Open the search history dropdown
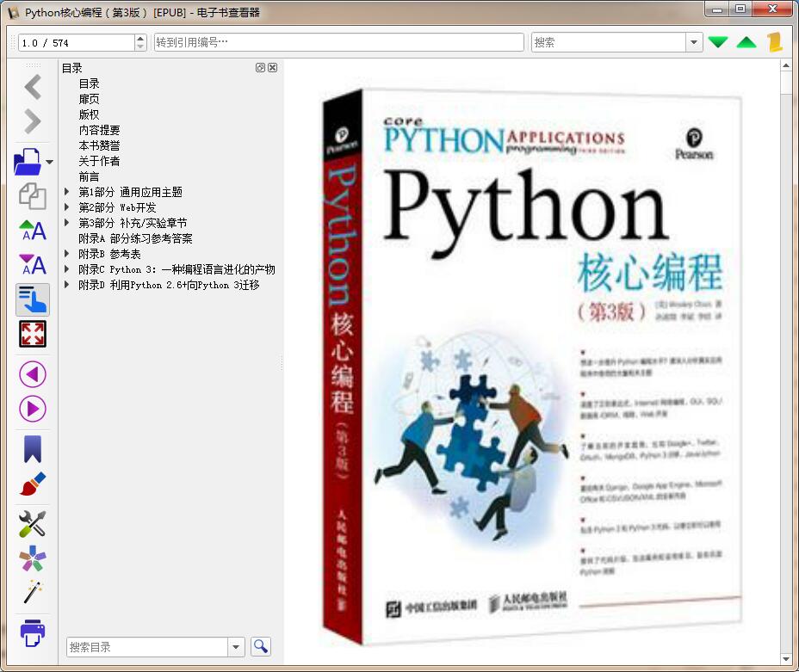 coord(694,41)
